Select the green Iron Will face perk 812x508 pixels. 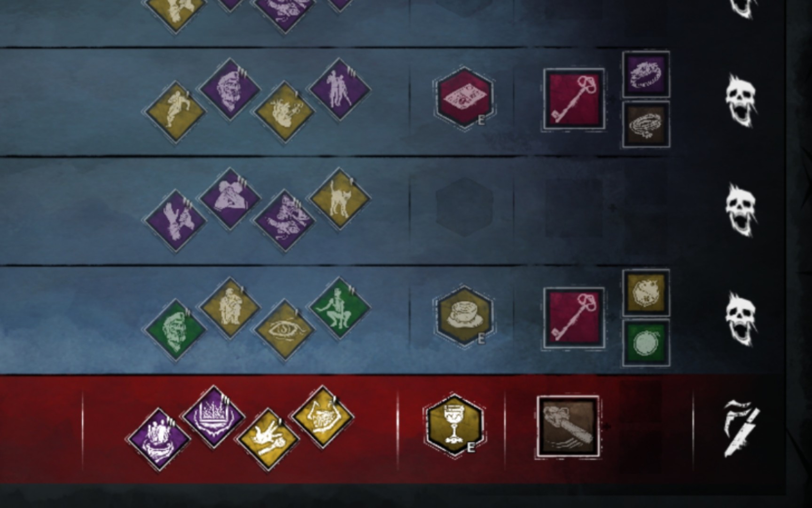[175, 330]
